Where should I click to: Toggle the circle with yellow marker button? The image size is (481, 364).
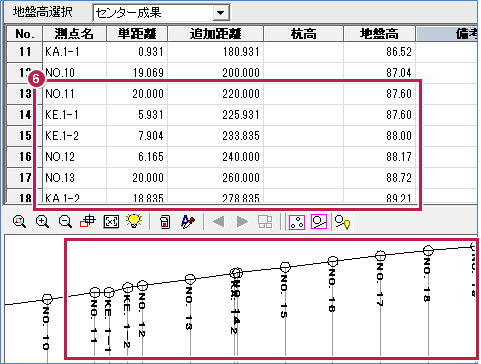point(342,222)
